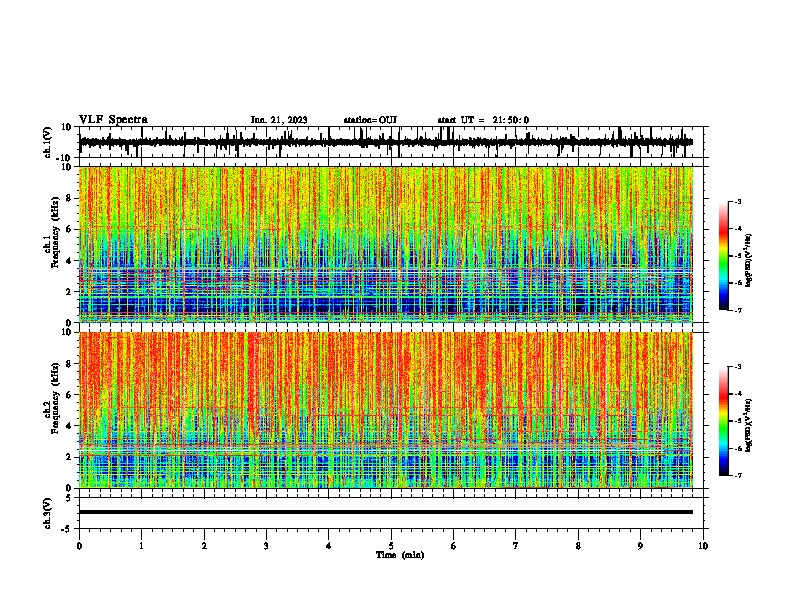
Task: Click the '4' kHz tick on ch.2 frequency axis
Action: [x=69, y=426]
